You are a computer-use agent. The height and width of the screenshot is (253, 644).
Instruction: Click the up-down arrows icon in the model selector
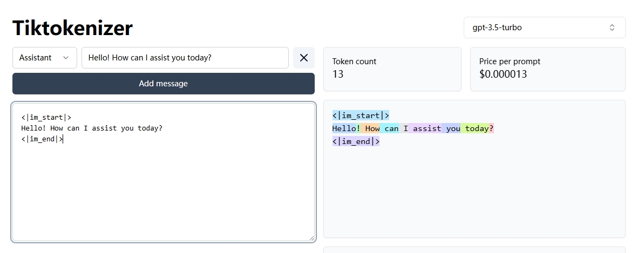point(612,28)
